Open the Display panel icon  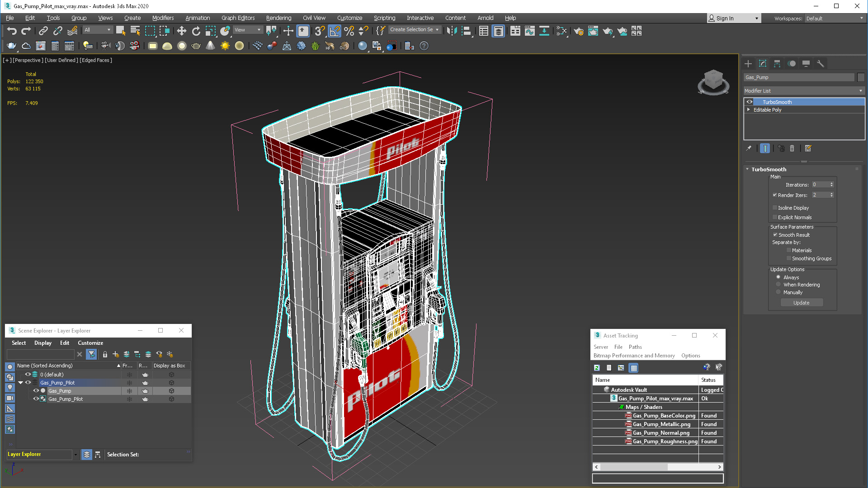[x=806, y=64]
